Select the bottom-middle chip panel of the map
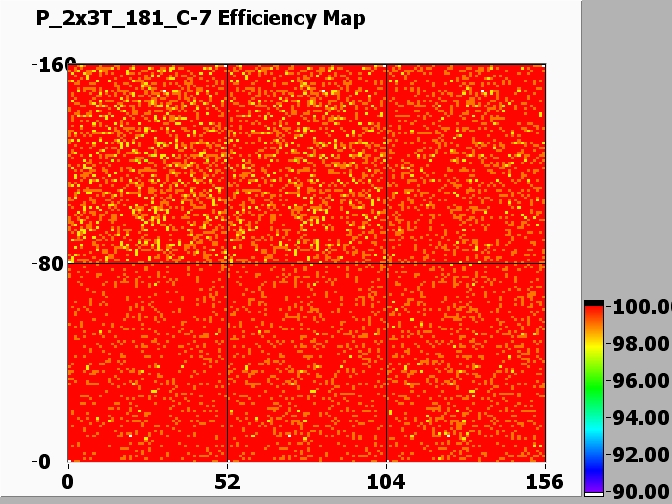Image resolution: width=672 pixels, height=504 pixels. click(x=307, y=362)
